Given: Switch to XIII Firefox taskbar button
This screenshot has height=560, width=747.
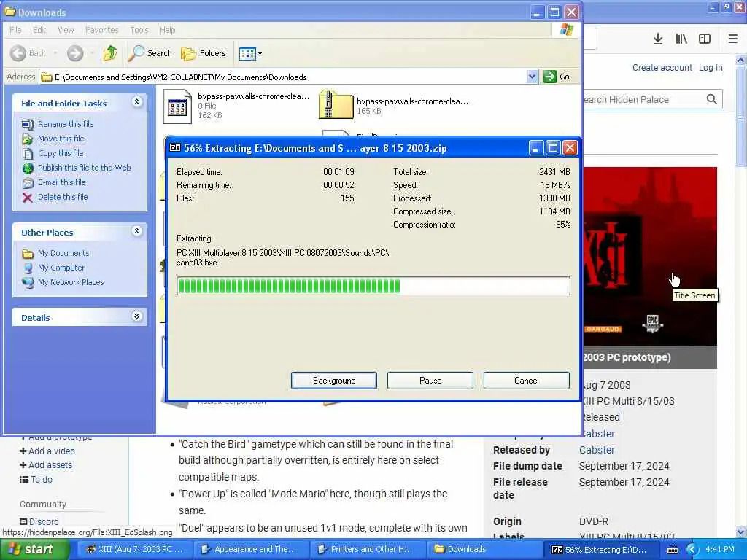Looking at the screenshot, I should [134, 550].
